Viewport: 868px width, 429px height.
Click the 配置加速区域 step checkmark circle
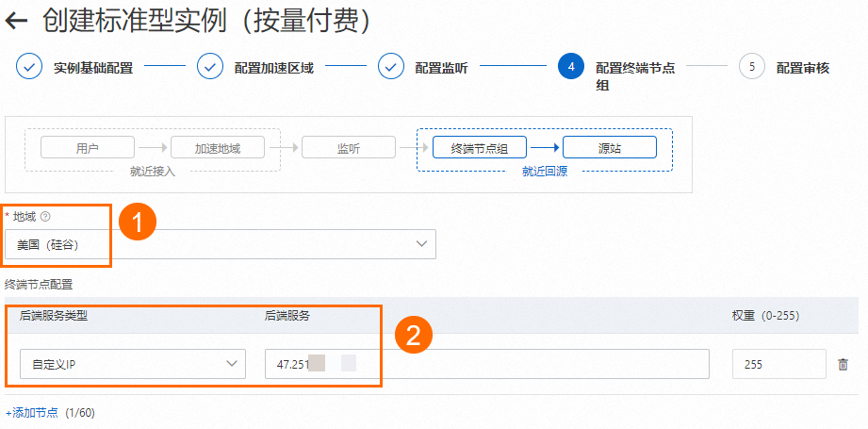tap(210, 67)
